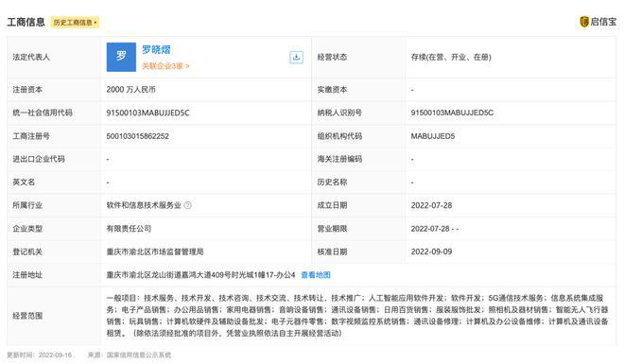Expand 关联企业3家 arrow link
The height and width of the screenshot is (364, 624).
(x=165, y=66)
